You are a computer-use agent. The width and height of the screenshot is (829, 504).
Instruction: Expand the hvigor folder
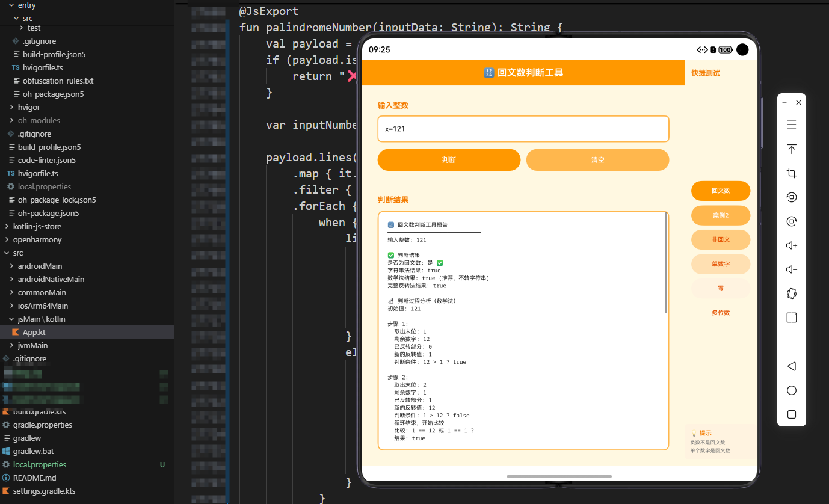click(12, 107)
